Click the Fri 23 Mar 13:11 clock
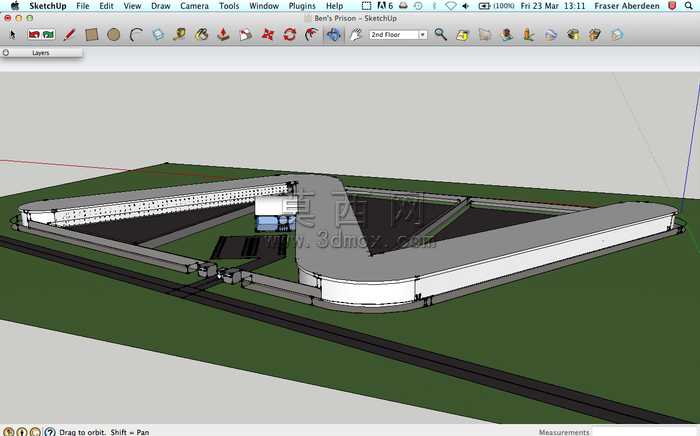The image size is (700, 436). [553, 6]
